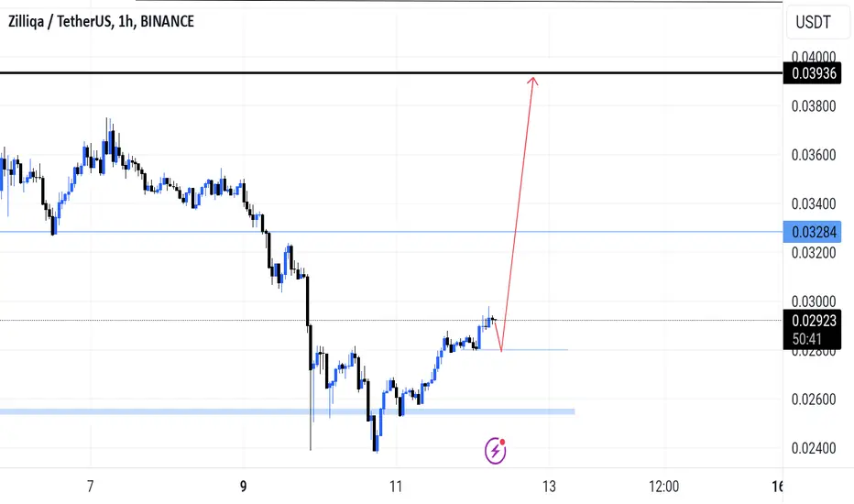Click the 12:00 label on time axis

(x=664, y=486)
